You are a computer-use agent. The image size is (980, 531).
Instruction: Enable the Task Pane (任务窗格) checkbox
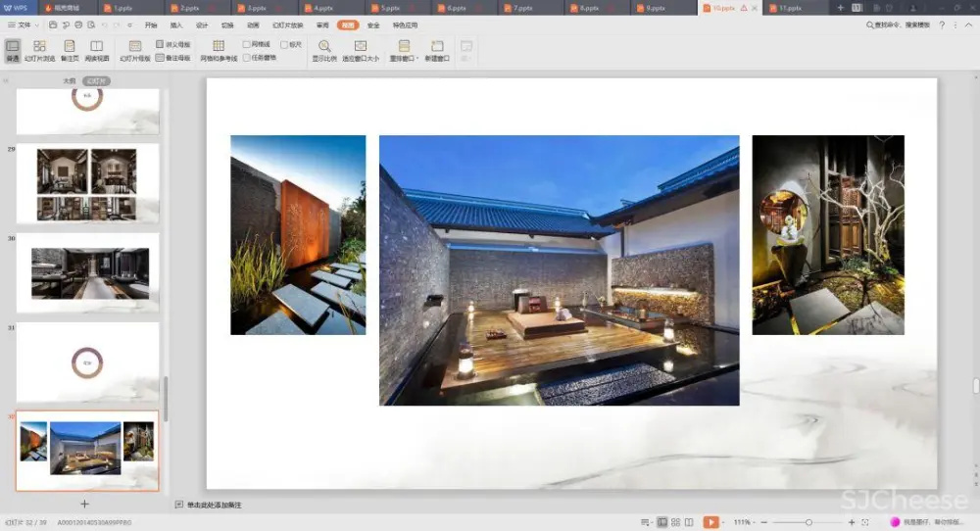point(247,58)
